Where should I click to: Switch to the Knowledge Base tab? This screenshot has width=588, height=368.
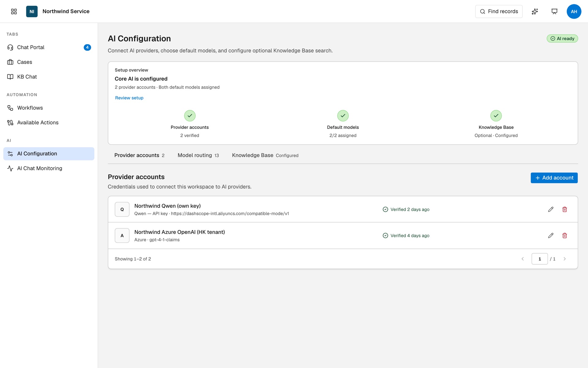[x=265, y=155]
